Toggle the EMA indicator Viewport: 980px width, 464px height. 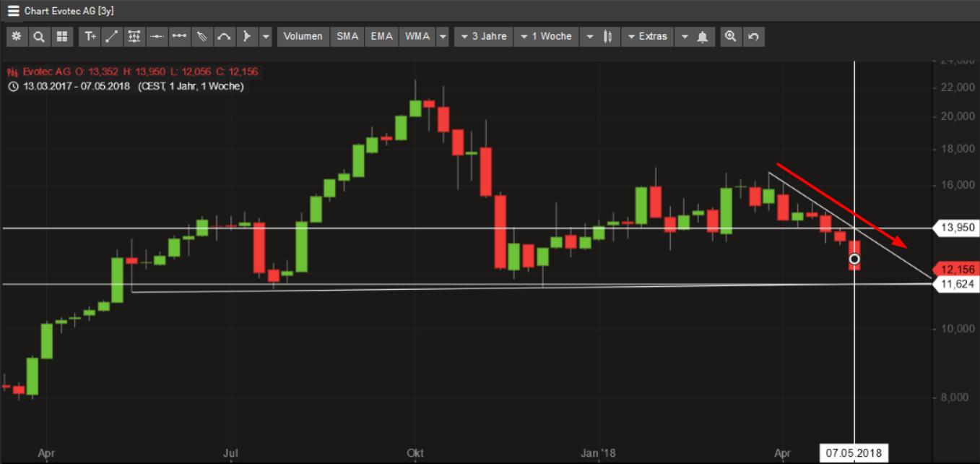click(x=382, y=37)
